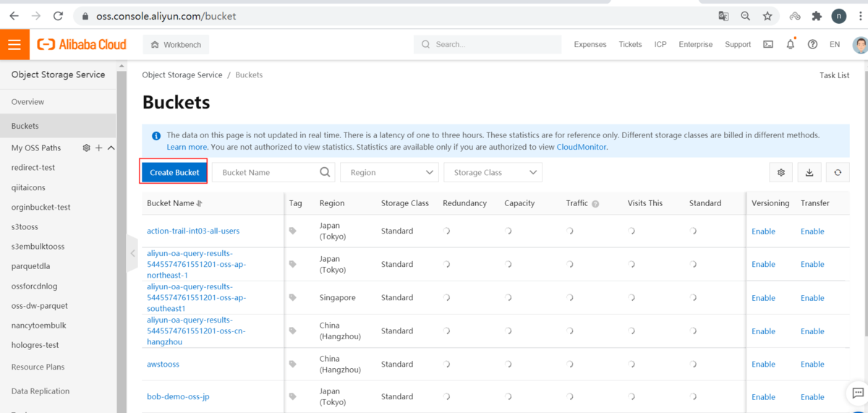Open Cloud Shell terminal icon
The height and width of the screenshot is (413, 868).
768,45
